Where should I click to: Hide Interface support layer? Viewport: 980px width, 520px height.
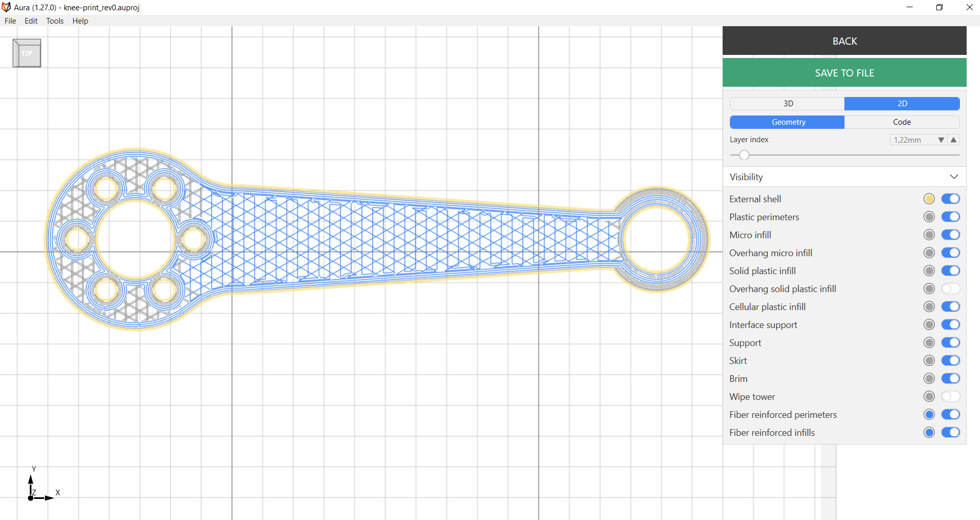(950, 324)
